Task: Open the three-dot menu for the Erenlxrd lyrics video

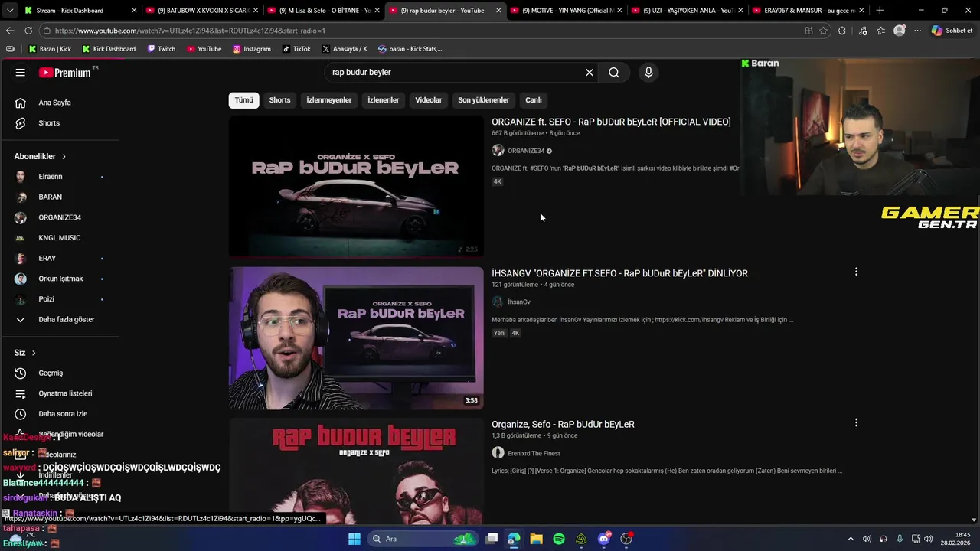Action: point(856,422)
